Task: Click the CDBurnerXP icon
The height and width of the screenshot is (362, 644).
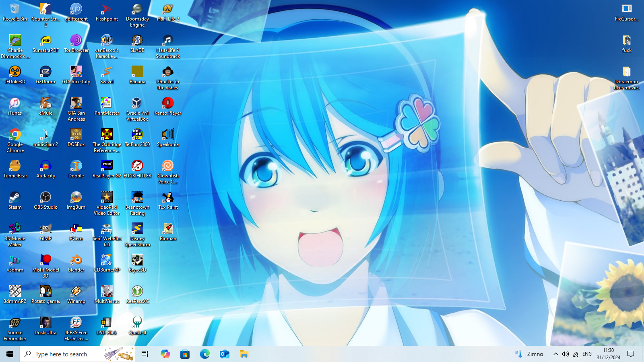Action: [x=107, y=263]
